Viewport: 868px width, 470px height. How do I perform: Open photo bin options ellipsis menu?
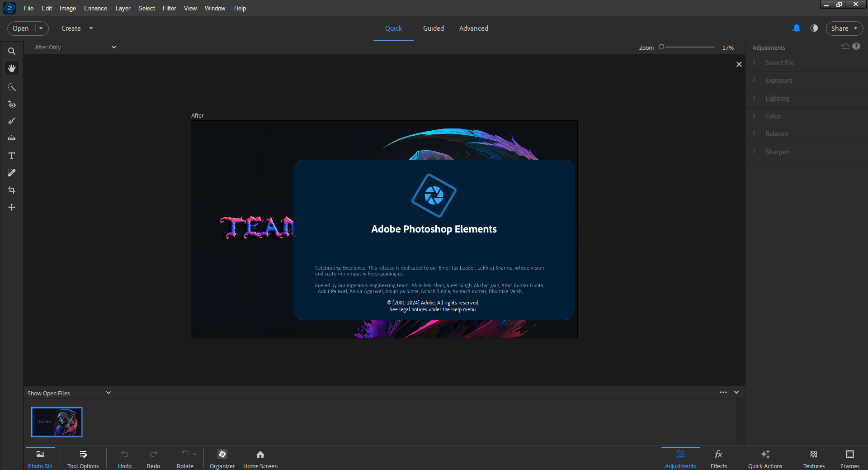point(723,392)
